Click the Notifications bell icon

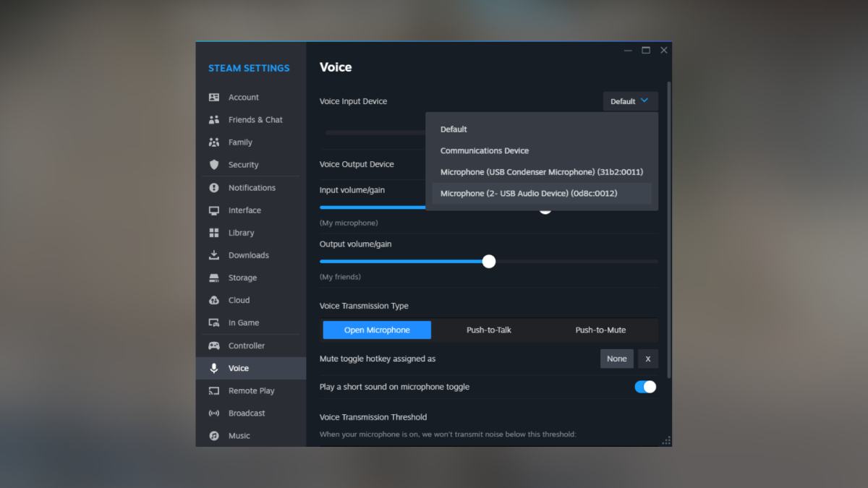(x=214, y=188)
